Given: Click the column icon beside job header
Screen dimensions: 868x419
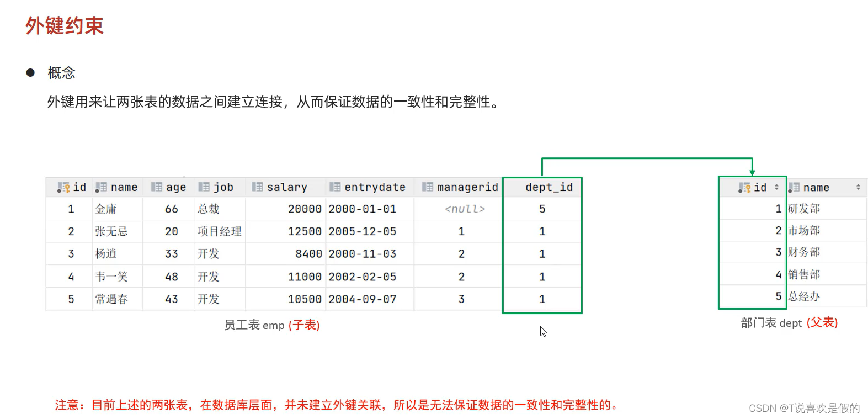Looking at the screenshot, I should coord(204,187).
